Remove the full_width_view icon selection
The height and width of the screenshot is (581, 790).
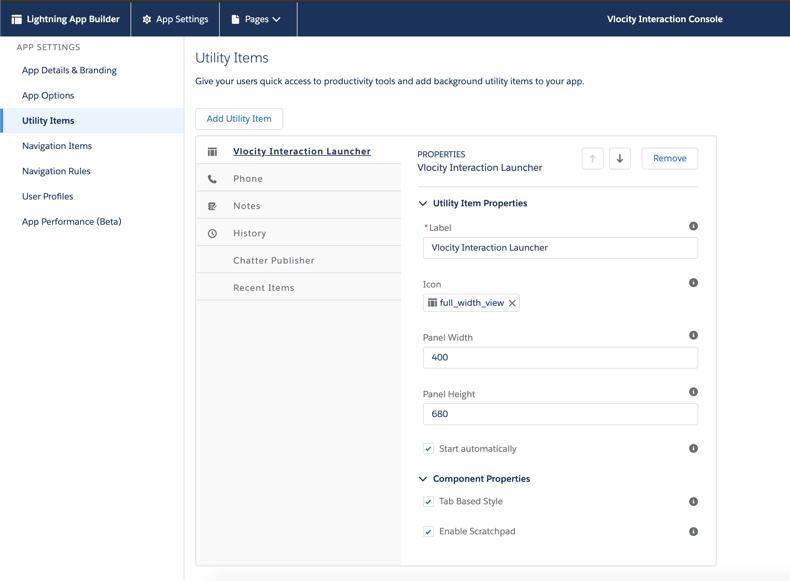512,303
